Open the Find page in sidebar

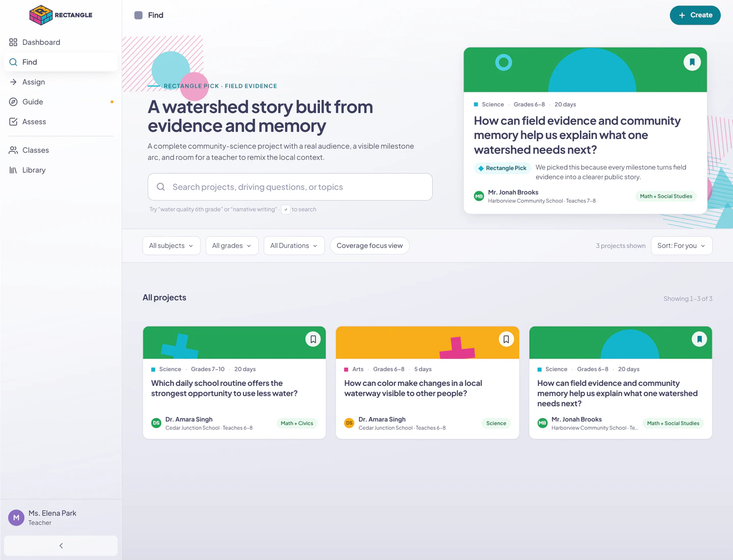(x=61, y=62)
